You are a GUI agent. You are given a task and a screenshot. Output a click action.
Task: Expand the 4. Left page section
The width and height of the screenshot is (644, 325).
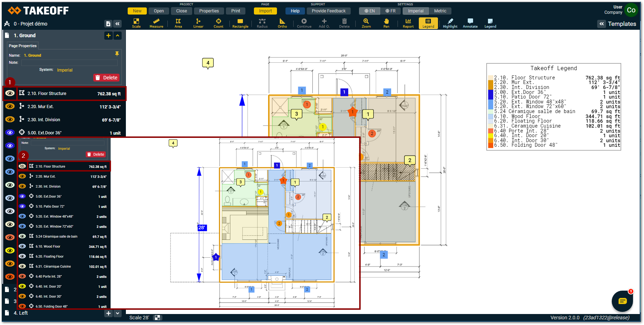click(x=118, y=313)
